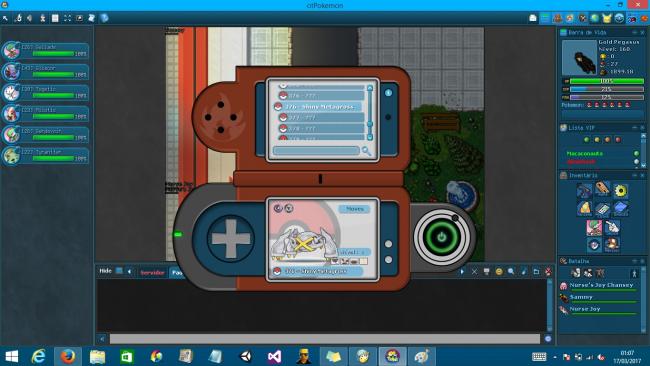The height and width of the screenshot is (366, 650).
Task: Click the blue info button on Pokedex
Action: click(x=388, y=93)
